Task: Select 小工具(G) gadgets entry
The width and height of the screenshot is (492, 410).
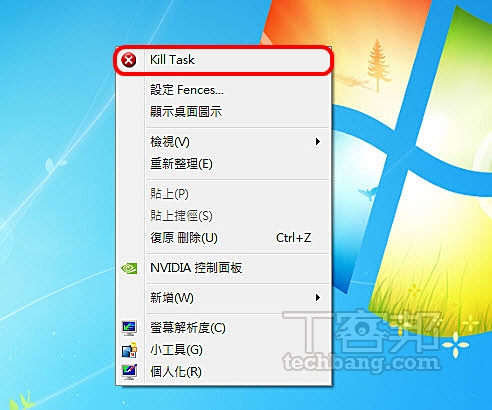Action: pos(223,350)
